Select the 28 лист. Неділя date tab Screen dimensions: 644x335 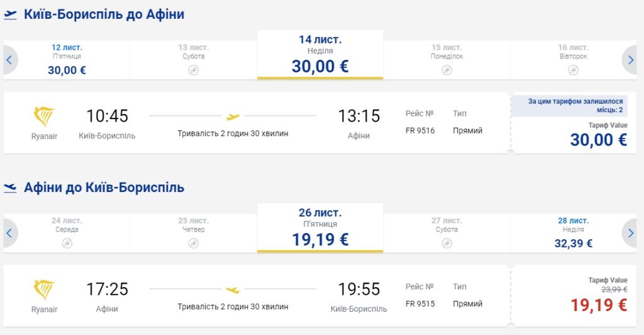point(573,233)
